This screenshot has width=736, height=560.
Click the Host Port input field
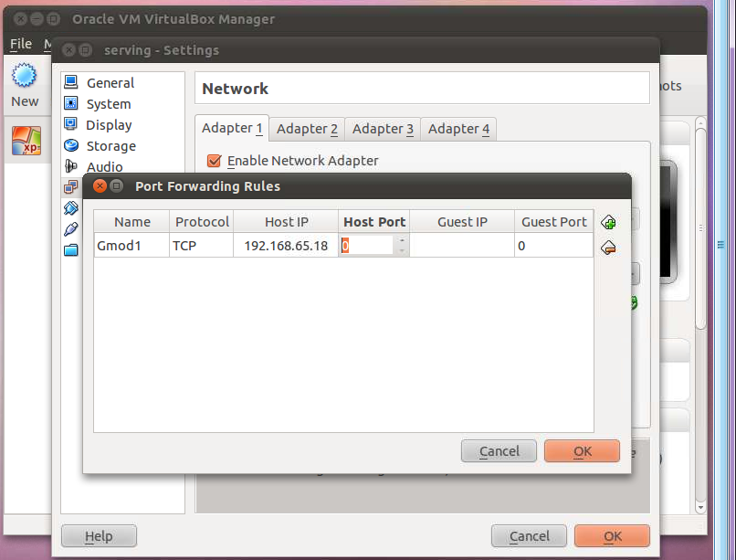click(x=366, y=245)
